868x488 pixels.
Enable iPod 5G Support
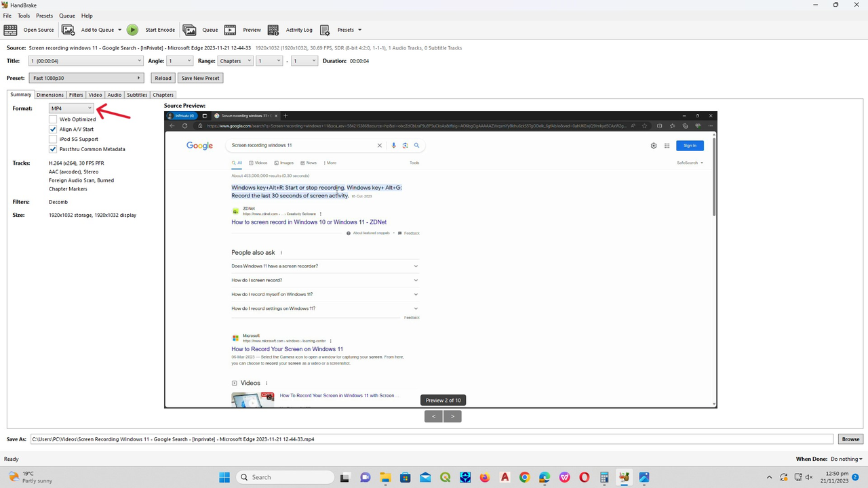(53, 139)
